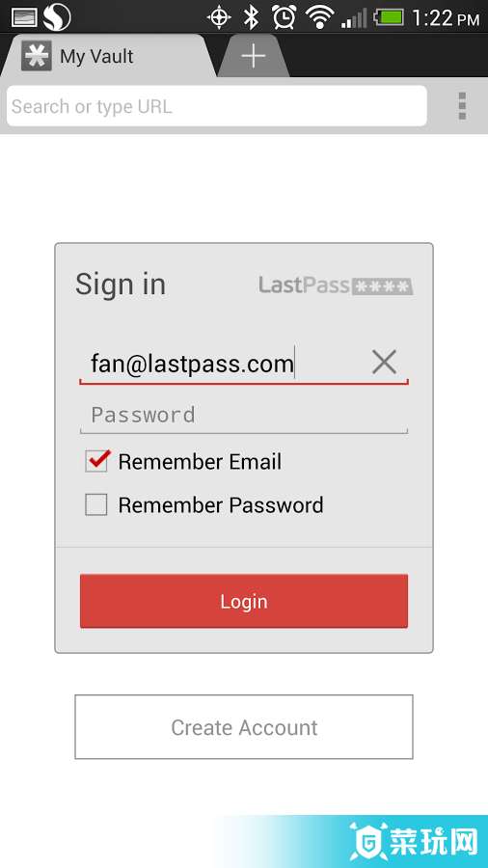This screenshot has width=488, height=868.
Task: Clear the email field with the X icon
Action: [x=384, y=364]
